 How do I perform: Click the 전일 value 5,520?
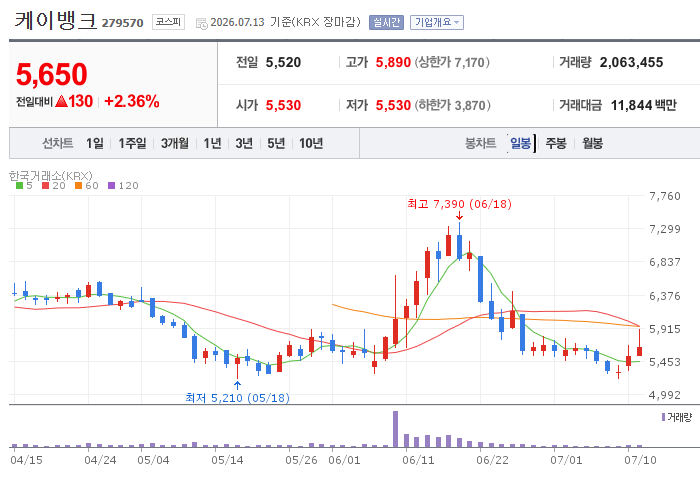tap(283, 63)
